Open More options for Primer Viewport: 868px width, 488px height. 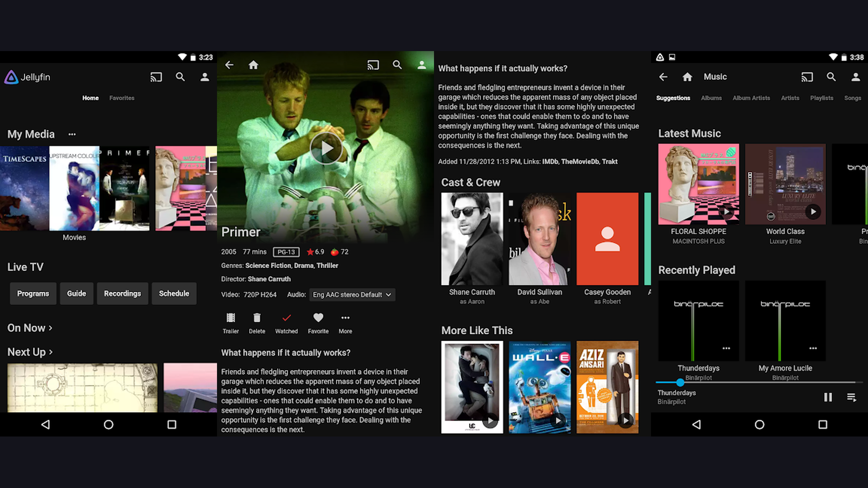pyautogui.click(x=345, y=324)
